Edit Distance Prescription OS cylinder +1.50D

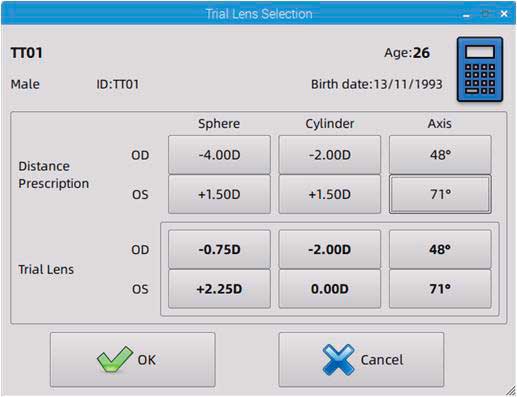pyautogui.click(x=330, y=194)
